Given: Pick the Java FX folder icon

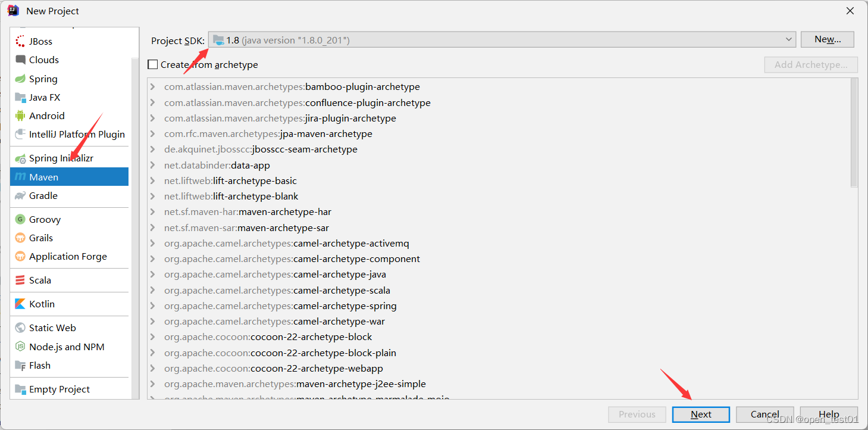Looking at the screenshot, I should (x=20, y=97).
